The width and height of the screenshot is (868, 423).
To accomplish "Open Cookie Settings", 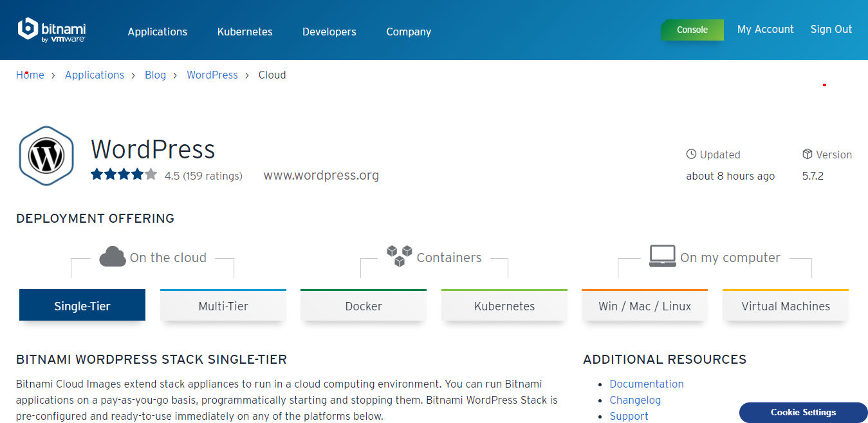I will click(x=802, y=413).
